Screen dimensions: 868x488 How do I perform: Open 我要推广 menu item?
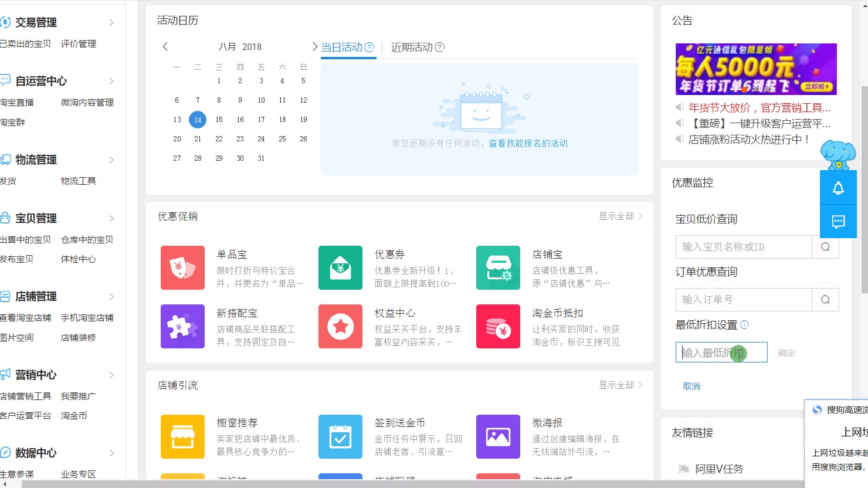79,396
